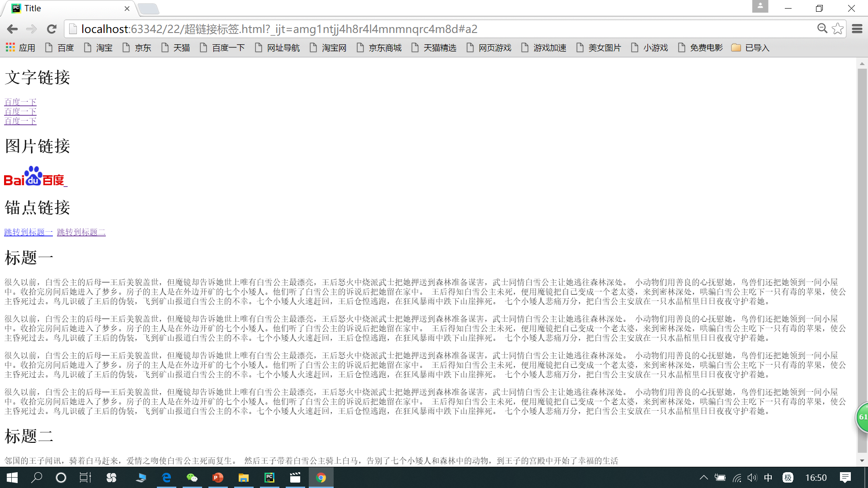Image resolution: width=868 pixels, height=488 pixels.
Task: Click the first 百度一下 text link
Action: tap(20, 102)
